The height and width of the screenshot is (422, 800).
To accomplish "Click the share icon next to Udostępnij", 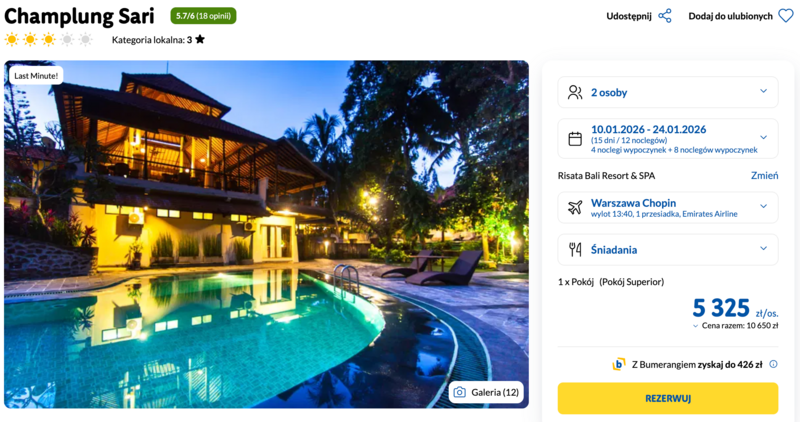I will coord(665,16).
